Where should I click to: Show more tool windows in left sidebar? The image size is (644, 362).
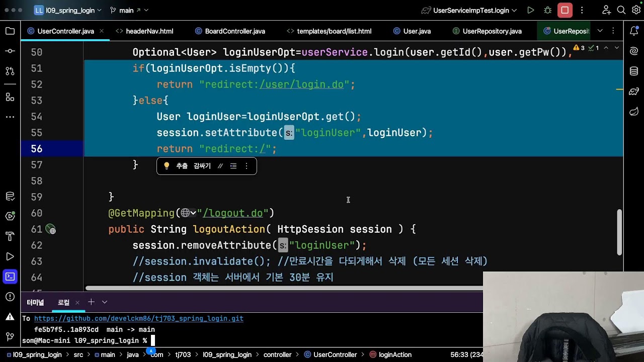coord(10,117)
